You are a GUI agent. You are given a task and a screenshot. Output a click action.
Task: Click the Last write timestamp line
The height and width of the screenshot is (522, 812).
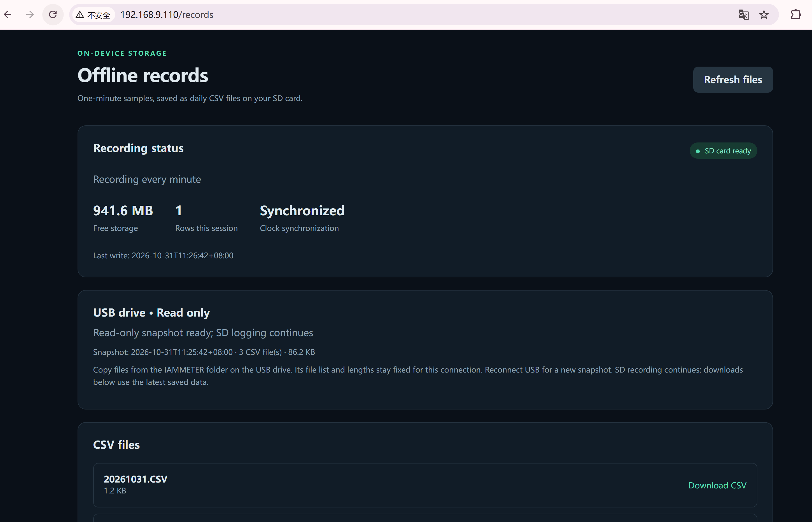(x=163, y=255)
